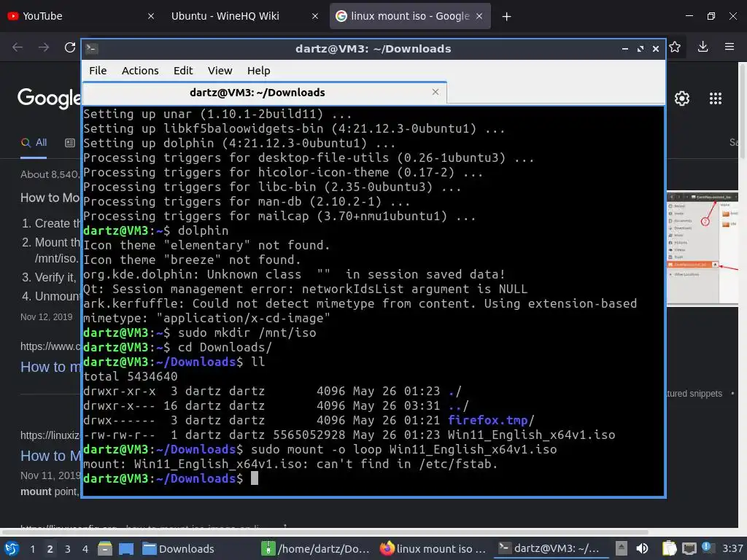
Task: Select the linux mount iso - Google tab
Action: pos(410,16)
